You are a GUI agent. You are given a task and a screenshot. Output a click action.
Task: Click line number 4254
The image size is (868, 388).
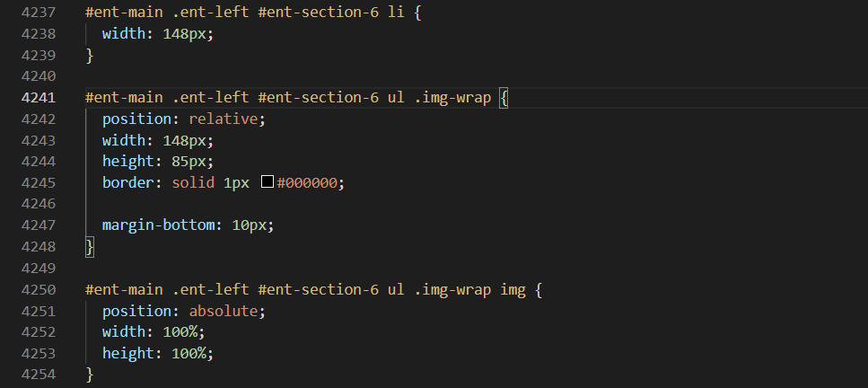click(39, 375)
